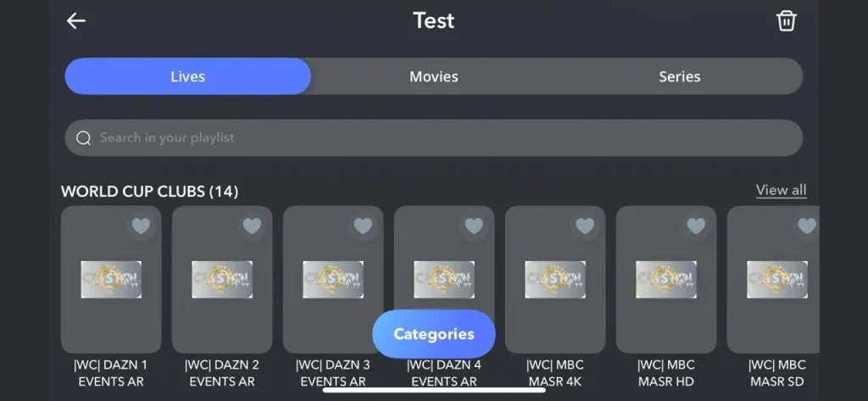Play the DAZN 3 EVENTS AR channel card
The image size is (868, 401).
point(333,280)
